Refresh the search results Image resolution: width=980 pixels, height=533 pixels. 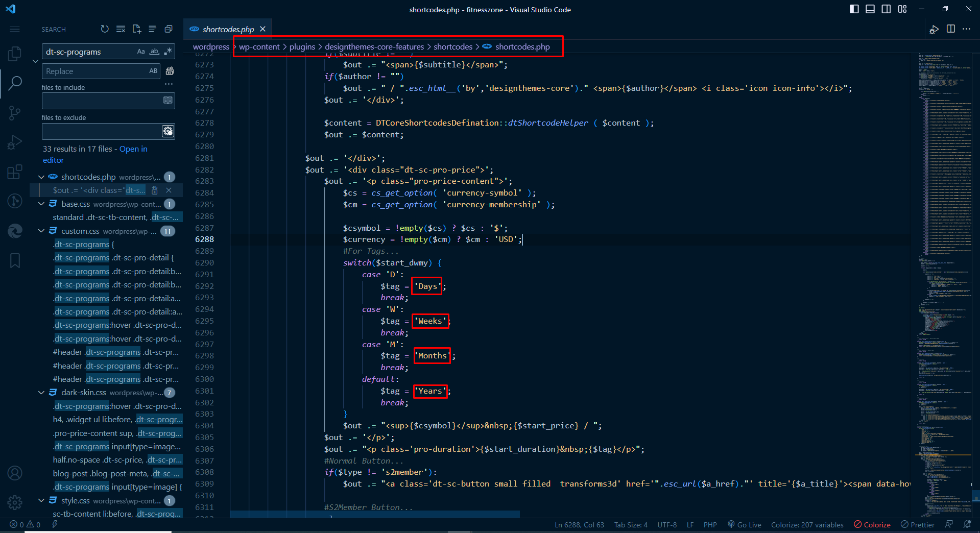point(105,29)
